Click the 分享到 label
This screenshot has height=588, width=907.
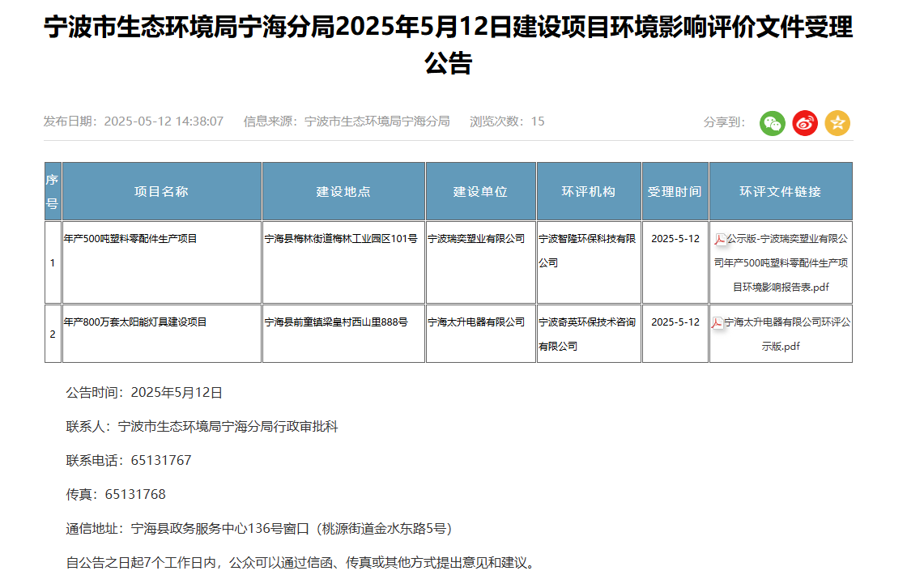(x=724, y=122)
